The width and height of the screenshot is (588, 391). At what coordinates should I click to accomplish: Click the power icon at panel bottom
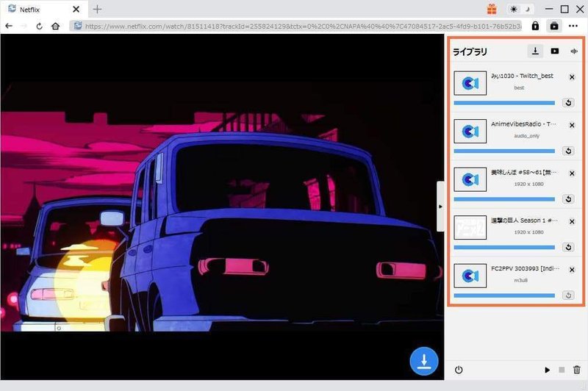click(x=458, y=370)
